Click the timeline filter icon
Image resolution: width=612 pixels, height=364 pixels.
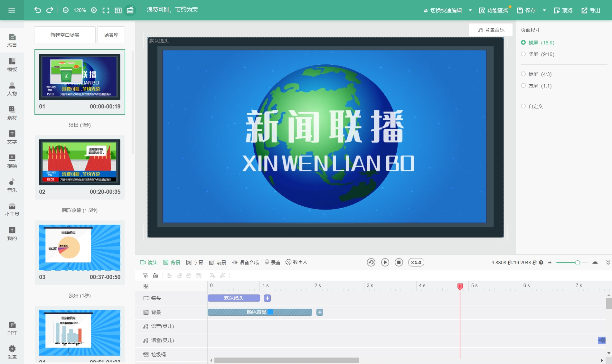click(145, 275)
